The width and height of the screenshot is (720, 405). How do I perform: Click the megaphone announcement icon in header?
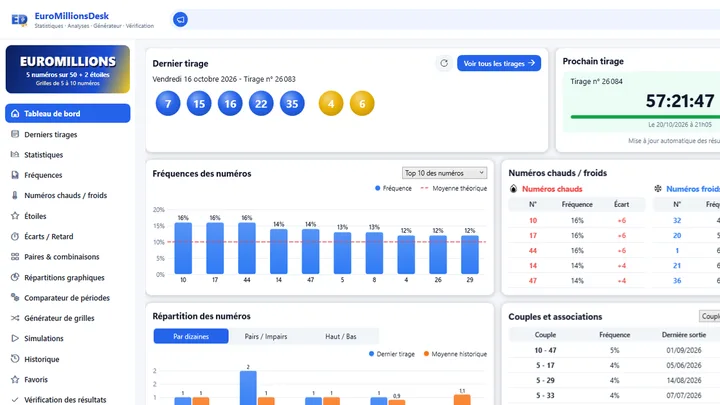(x=180, y=19)
